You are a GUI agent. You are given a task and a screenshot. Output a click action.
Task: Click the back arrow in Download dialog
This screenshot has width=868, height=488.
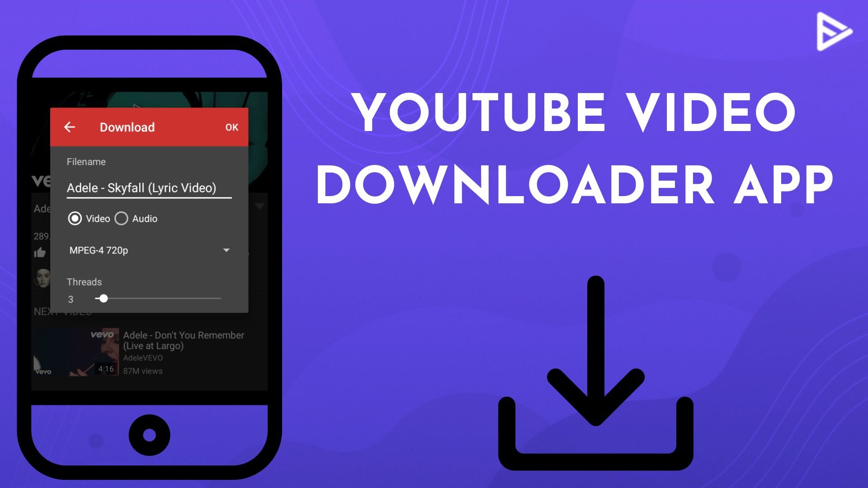pyautogui.click(x=71, y=127)
